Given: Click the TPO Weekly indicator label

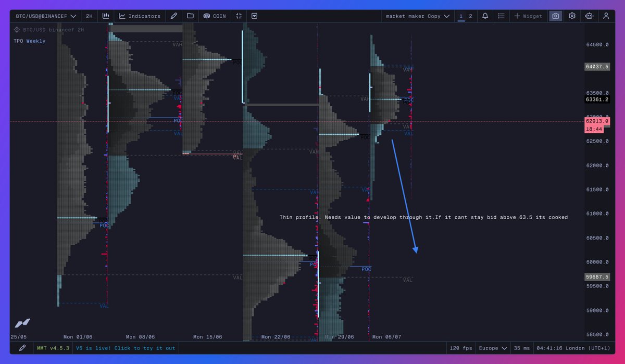Looking at the screenshot, I should click(30, 41).
